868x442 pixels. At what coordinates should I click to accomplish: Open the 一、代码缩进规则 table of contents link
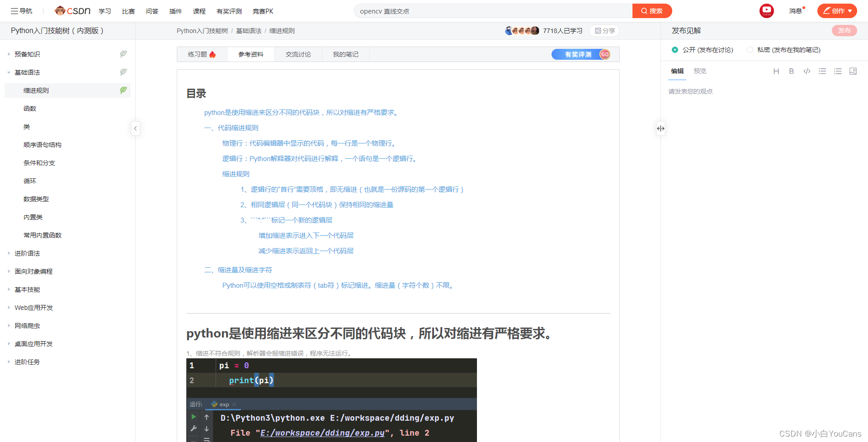pos(231,128)
